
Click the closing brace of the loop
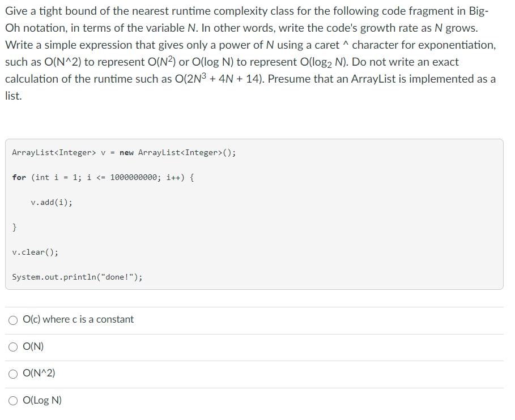[x=15, y=227]
